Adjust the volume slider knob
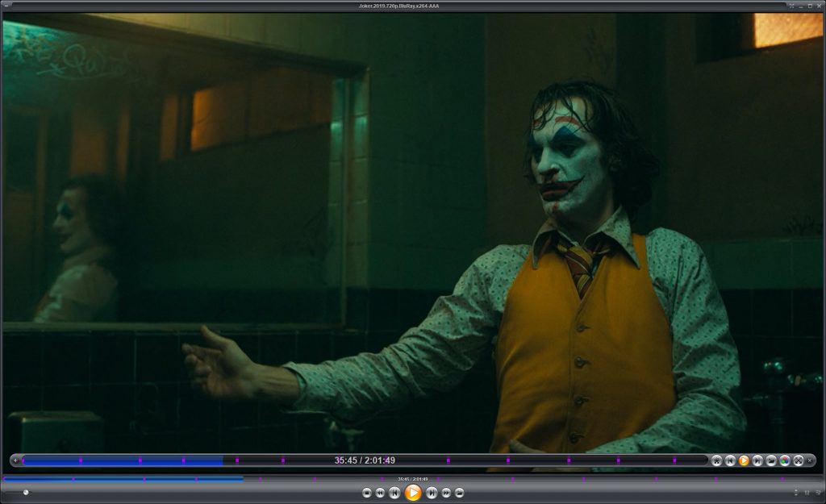Viewport: 826px width, 504px height. coord(26,493)
